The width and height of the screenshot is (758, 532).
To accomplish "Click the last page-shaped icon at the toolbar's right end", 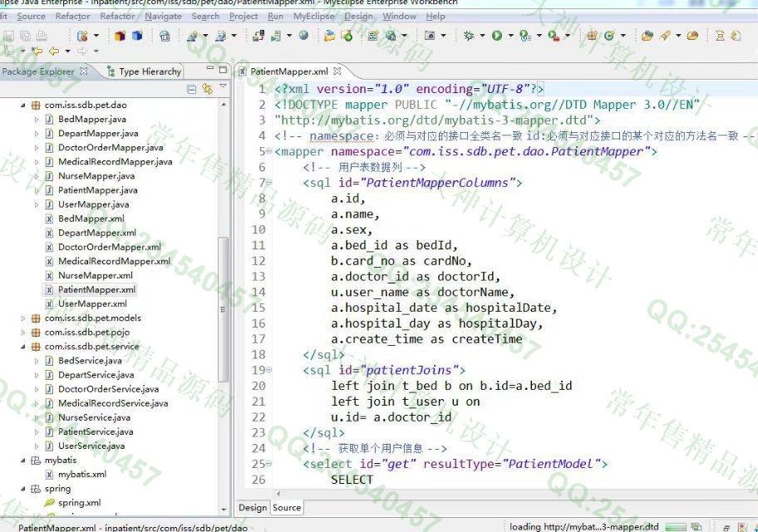I will pyautogui.click(x=735, y=35).
